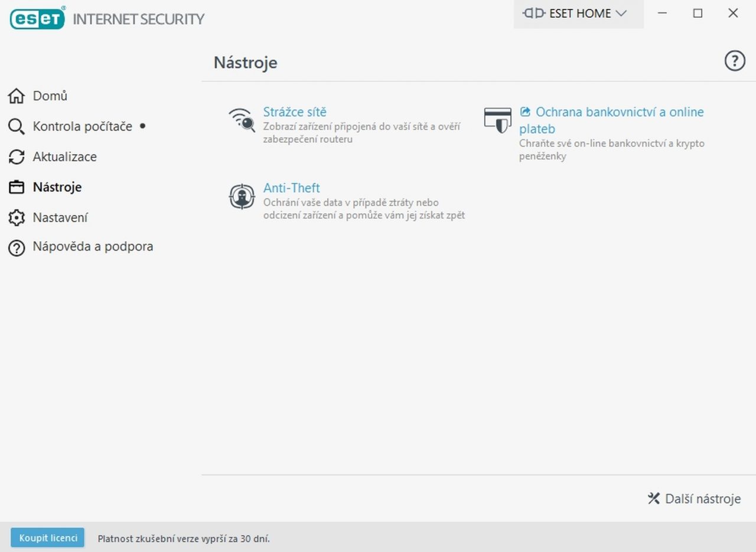Click the Kontrola počítače magnifier icon
The height and width of the screenshot is (552, 756).
pyautogui.click(x=17, y=126)
